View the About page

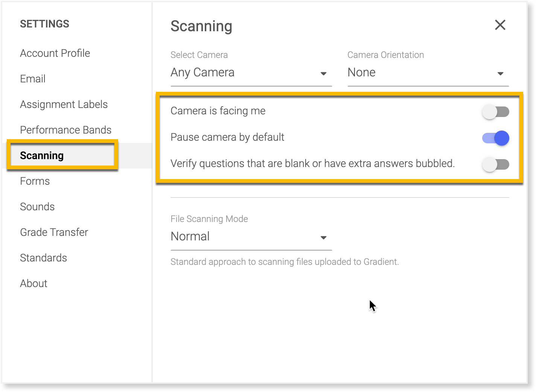[x=33, y=283]
